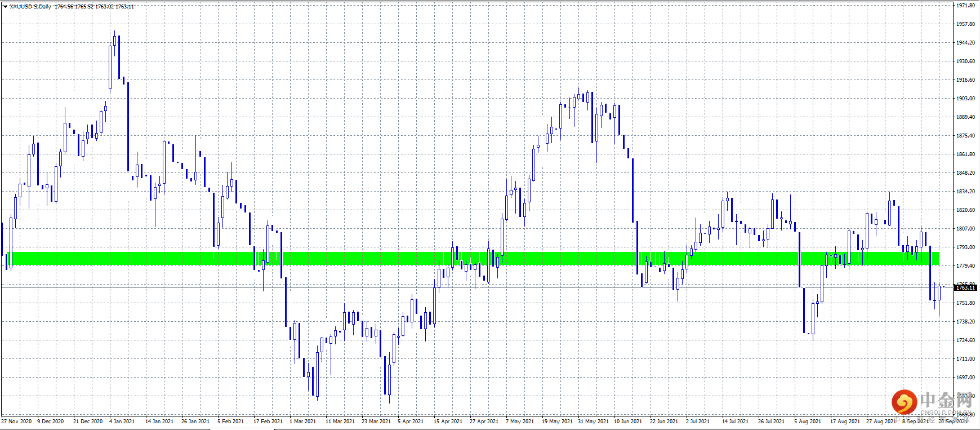Click the 1930.60 price axis label
This screenshot has width=980, height=430.
tap(965, 61)
